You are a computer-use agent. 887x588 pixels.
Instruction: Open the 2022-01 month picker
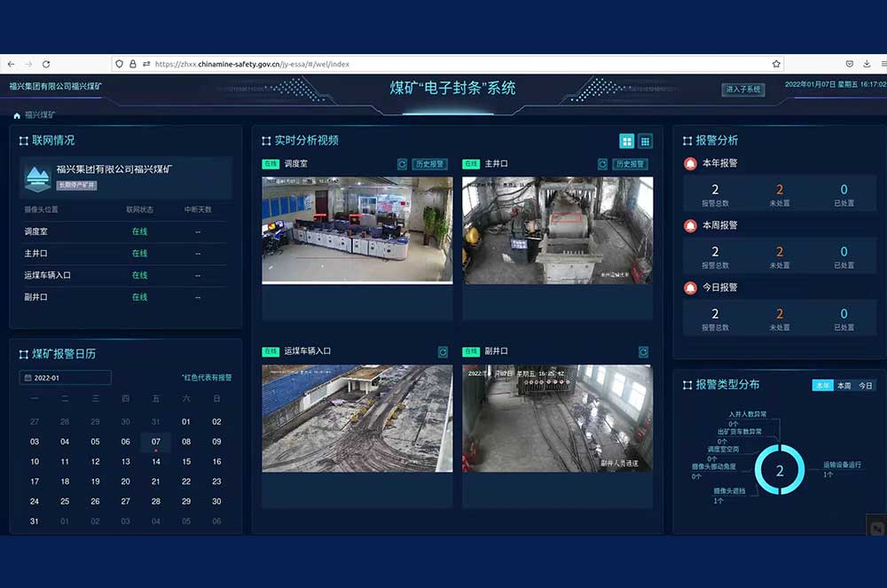(x=65, y=378)
